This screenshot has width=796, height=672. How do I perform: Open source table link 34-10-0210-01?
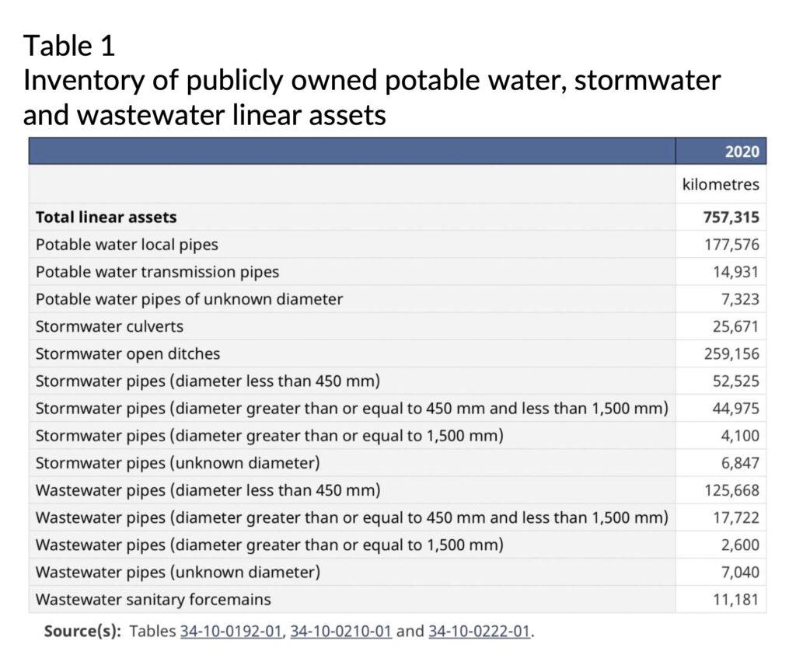pyautogui.click(x=341, y=632)
